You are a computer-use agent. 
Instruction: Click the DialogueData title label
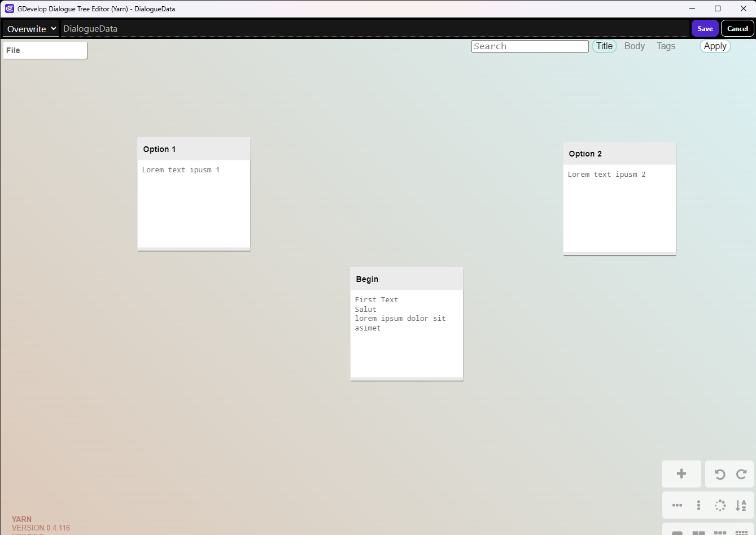90,28
